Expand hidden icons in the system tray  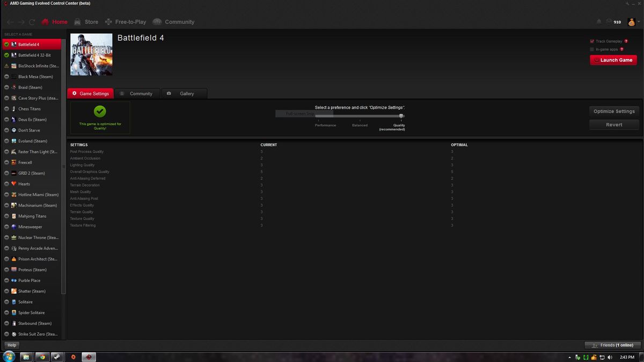[570, 357]
